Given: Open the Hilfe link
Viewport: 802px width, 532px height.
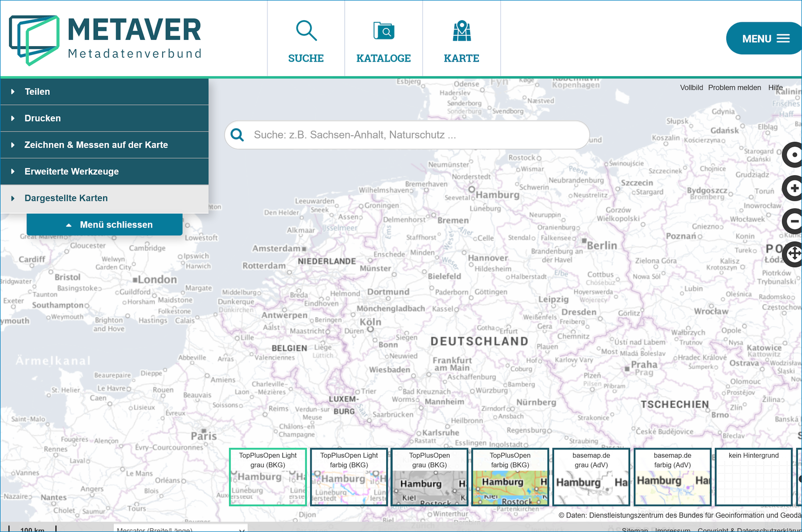Looking at the screenshot, I should click(x=776, y=88).
